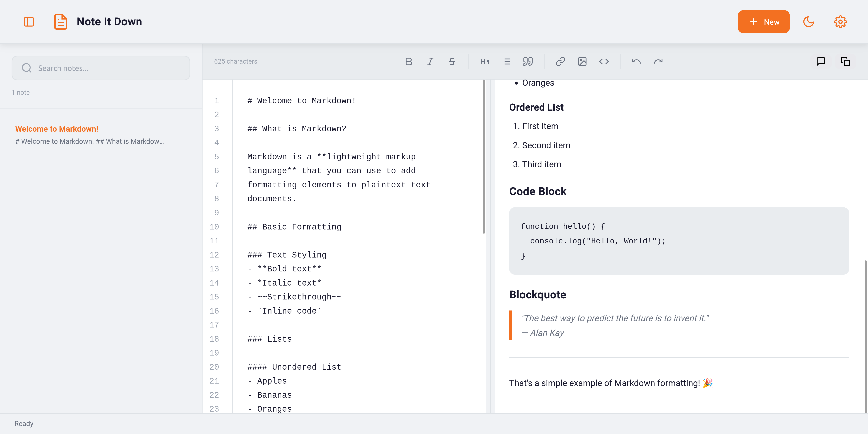This screenshot has width=868, height=434.
Task: Click 'First item' in the preview
Action: (x=540, y=126)
